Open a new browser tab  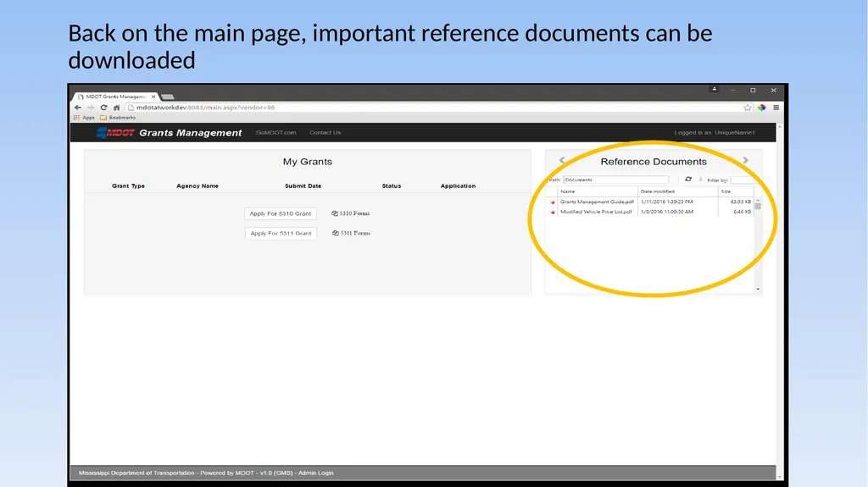[x=167, y=97]
